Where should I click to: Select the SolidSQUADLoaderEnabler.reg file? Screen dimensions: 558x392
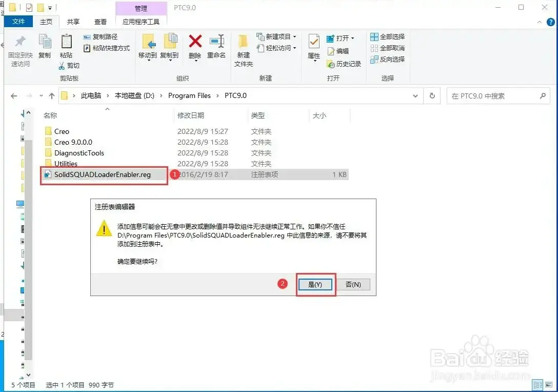pyautogui.click(x=103, y=174)
